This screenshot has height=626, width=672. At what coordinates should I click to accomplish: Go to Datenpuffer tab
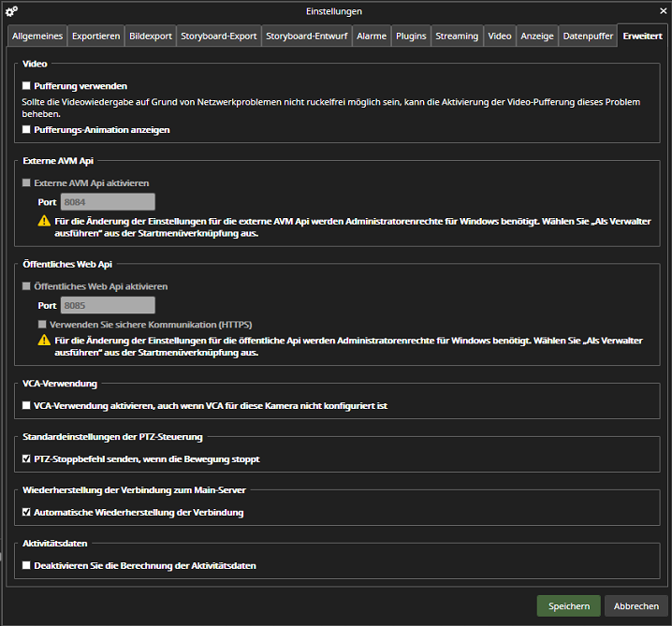(588, 36)
